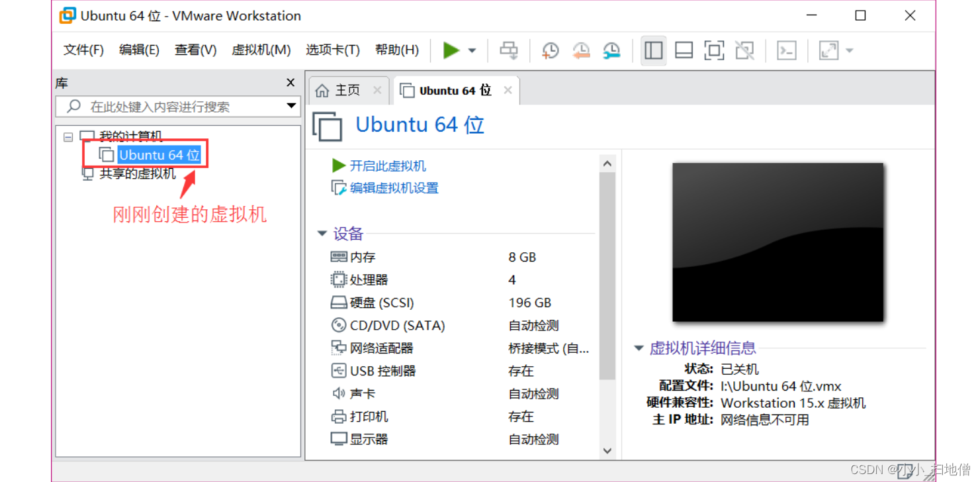Image resolution: width=980 pixels, height=482 pixels.
Task: Click the scroll up arrow in device panel
Action: [607, 164]
